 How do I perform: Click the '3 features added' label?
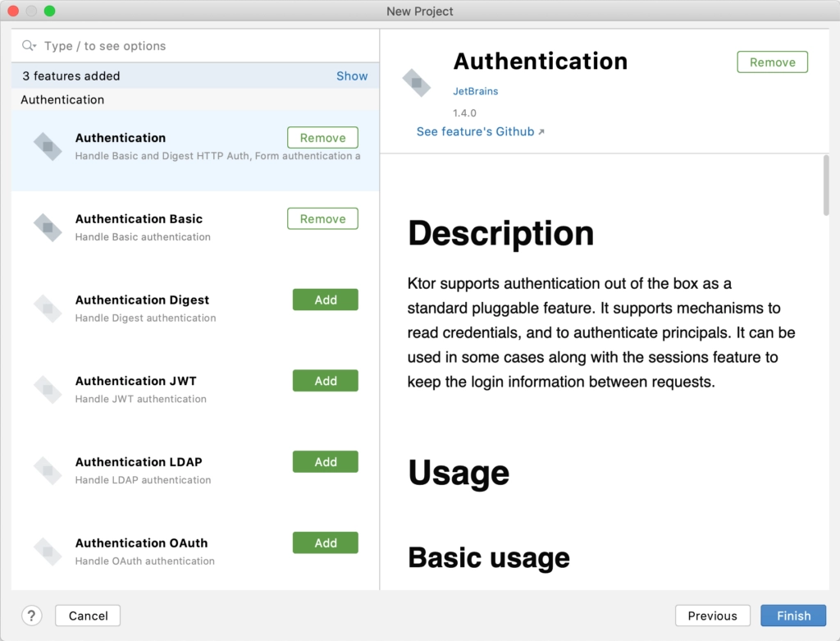point(71,76)
